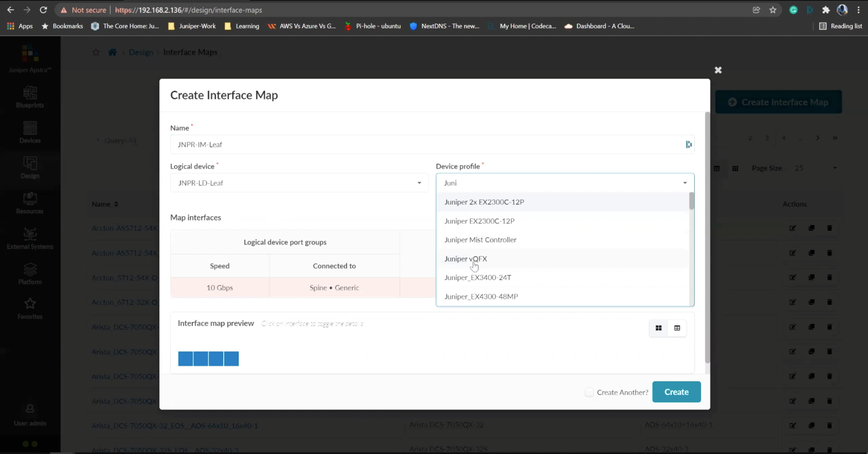Click first blue interface in preview
This screenshot has height=454, width=868.
click(186, 359)
